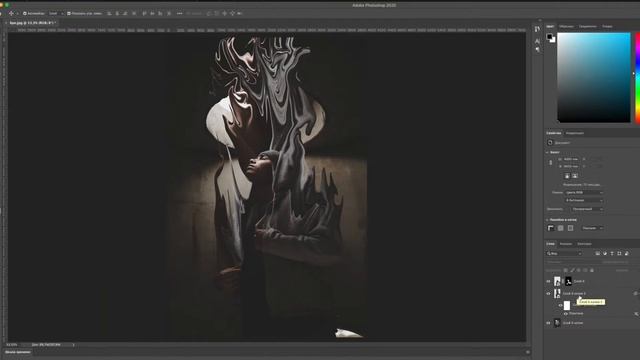The width and height of the screenshot is (640, 360).
Task: Set canvas to landscape orientation icon
Action: tap(575, 176)
